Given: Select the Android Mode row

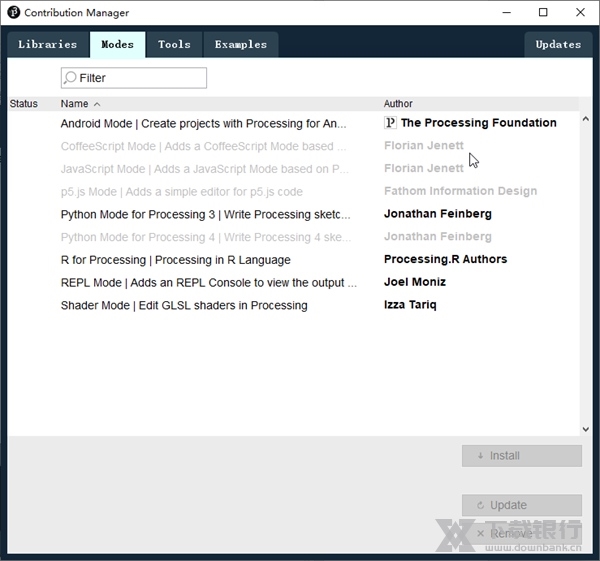Looking at the screenshot, I should click(x=293, y=123).
